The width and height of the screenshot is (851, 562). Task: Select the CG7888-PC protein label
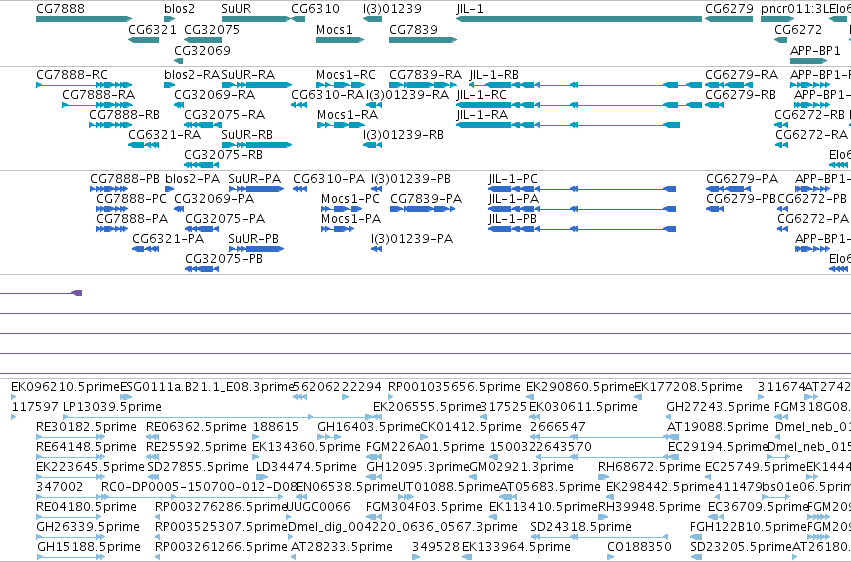click(131, 199)
